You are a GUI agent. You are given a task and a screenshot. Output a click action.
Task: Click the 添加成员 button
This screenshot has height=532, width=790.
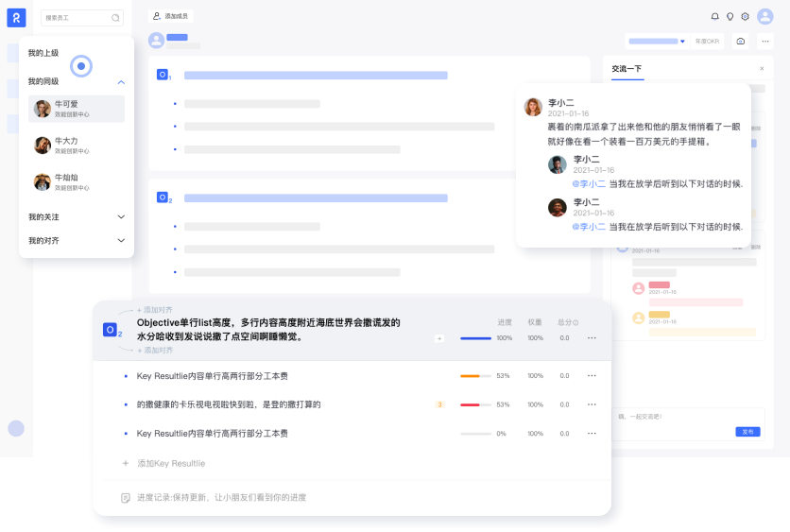point(170,16)
